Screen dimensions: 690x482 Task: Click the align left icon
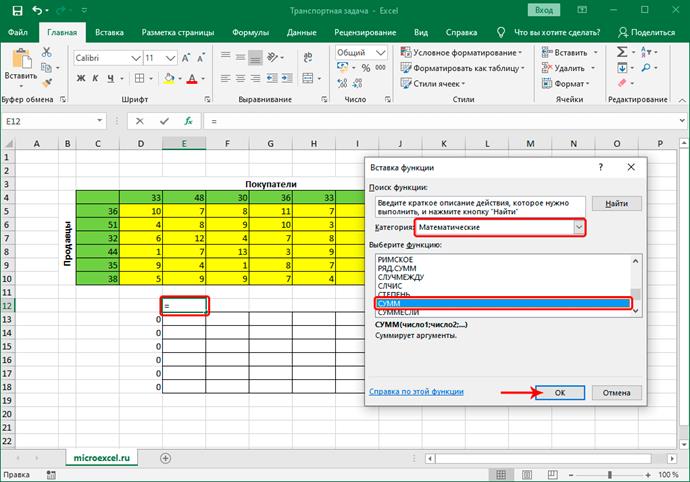pyautogui.click(x=225, y=78)
